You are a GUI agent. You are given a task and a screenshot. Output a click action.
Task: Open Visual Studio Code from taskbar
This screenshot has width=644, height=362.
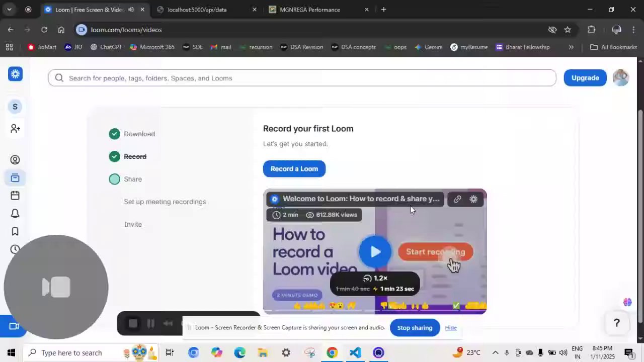(355, 352)
